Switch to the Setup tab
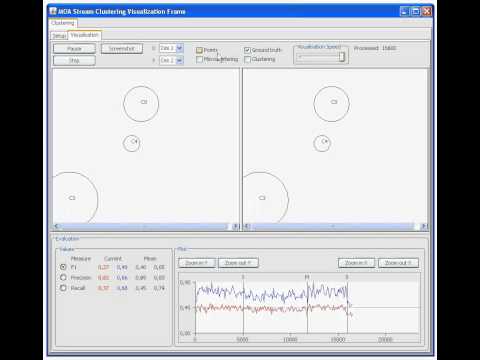Screen dimensions: 480x360 point(59,36)
